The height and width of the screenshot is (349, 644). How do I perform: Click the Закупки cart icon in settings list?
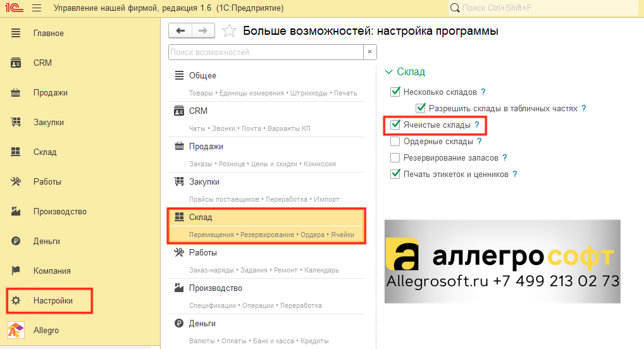tap(179, 181)
